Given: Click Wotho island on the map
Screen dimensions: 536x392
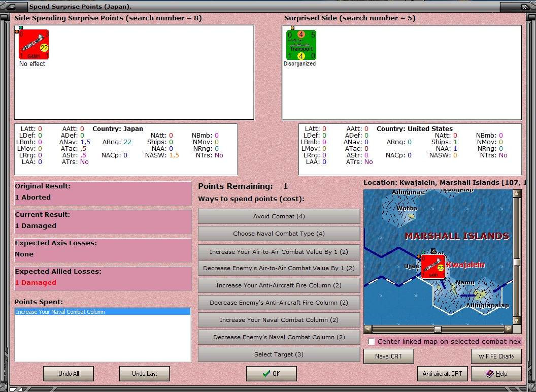Looking at the screenshot, I should 411,216.
